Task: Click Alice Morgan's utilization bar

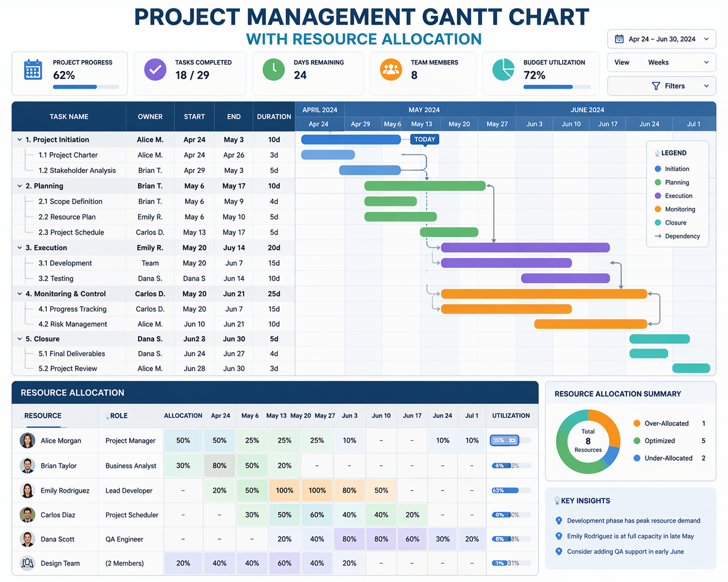Action: point(504,440)
